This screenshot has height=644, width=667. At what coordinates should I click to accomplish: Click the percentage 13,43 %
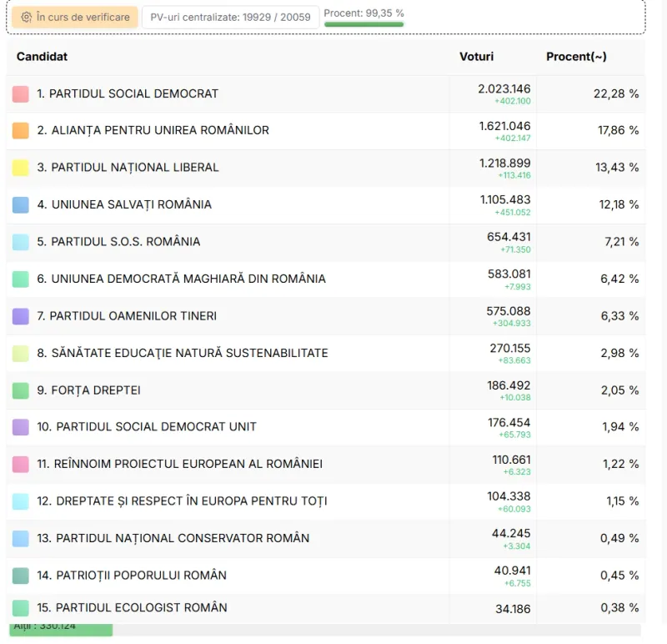[x=617, y=168]
